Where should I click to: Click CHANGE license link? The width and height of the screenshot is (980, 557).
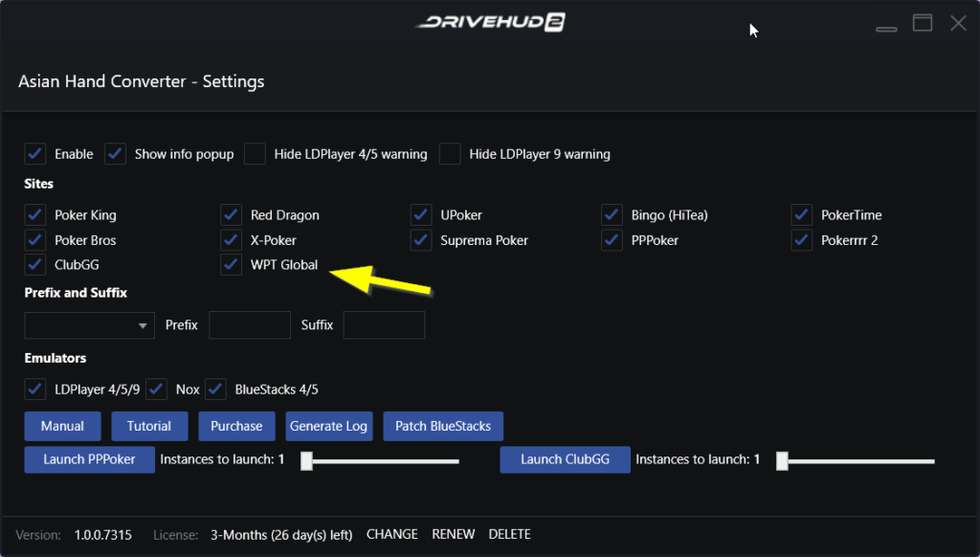pyautogui.click(x=391, y=534)
